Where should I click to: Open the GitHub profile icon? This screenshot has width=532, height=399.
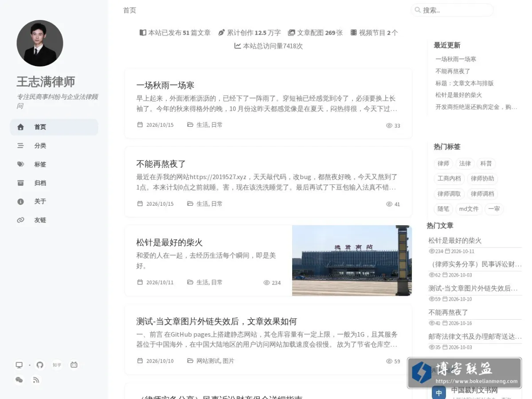coord(40,365)
